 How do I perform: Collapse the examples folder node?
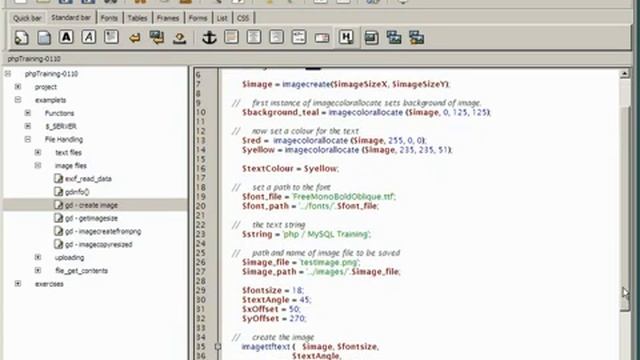click(18, 100)
